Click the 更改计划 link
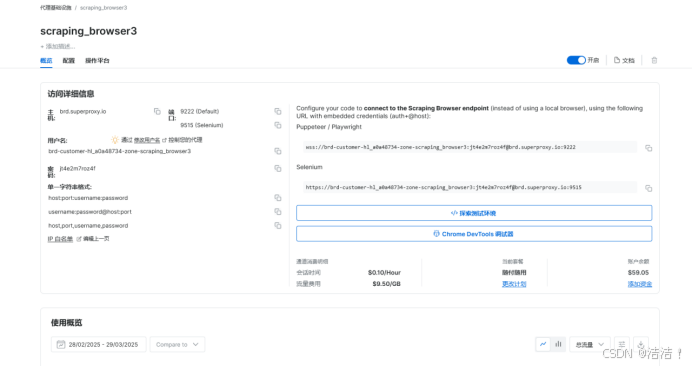 (x=514, y=284)
